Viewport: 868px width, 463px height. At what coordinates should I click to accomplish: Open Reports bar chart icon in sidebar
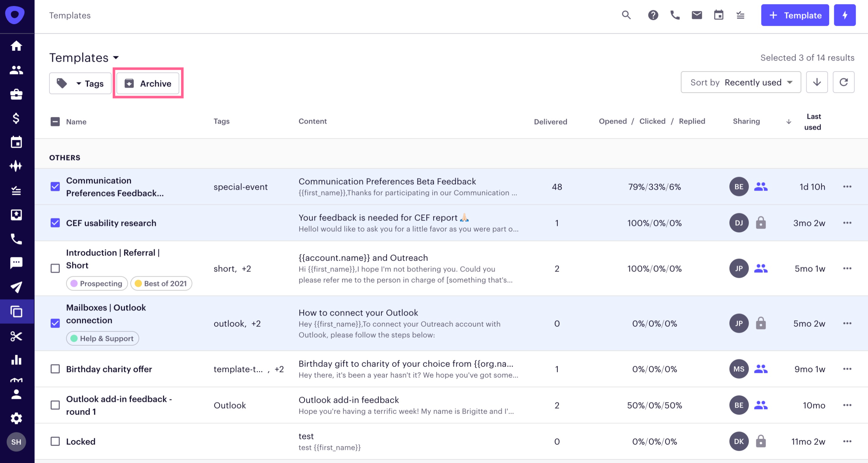(x=16, y=360)
